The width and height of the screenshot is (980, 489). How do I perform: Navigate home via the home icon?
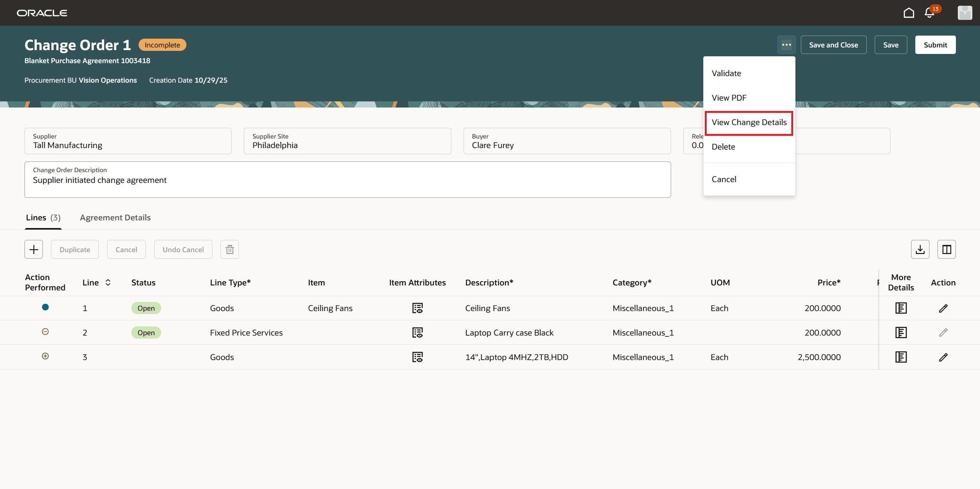click(908, 13)
